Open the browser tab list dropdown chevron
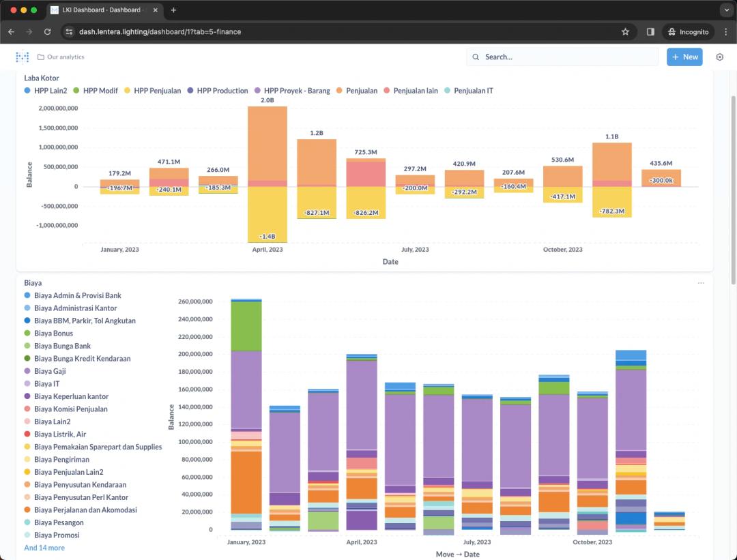The image size is (737, 560). tap(725, 10)
